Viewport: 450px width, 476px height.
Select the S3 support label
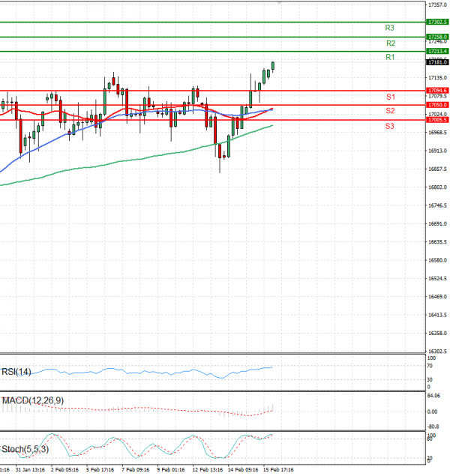390,127
